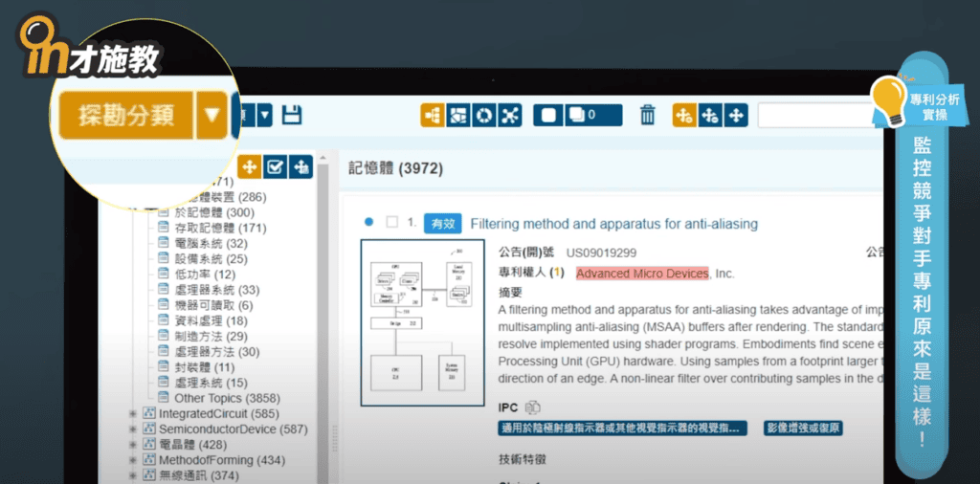Viewport: 980px width, 484px height.
Task: Click the network graph view icon
Action: click(x=509, y=116)
